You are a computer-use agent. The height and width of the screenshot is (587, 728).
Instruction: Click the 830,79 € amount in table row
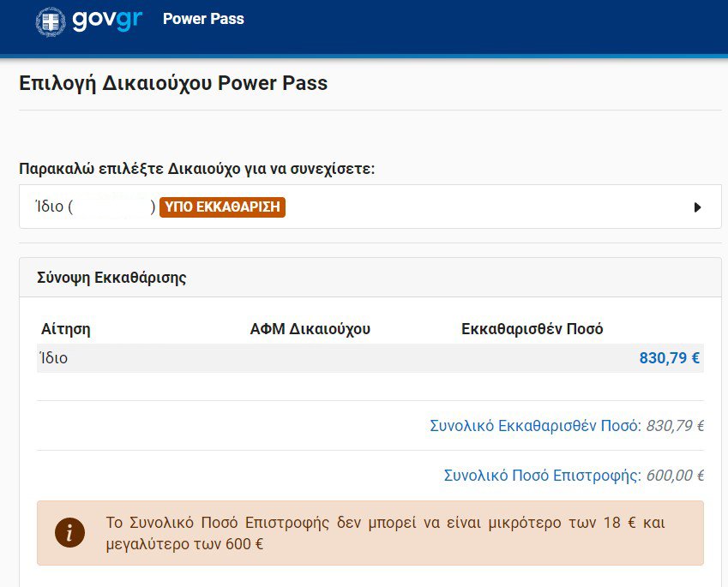point(669,358)
